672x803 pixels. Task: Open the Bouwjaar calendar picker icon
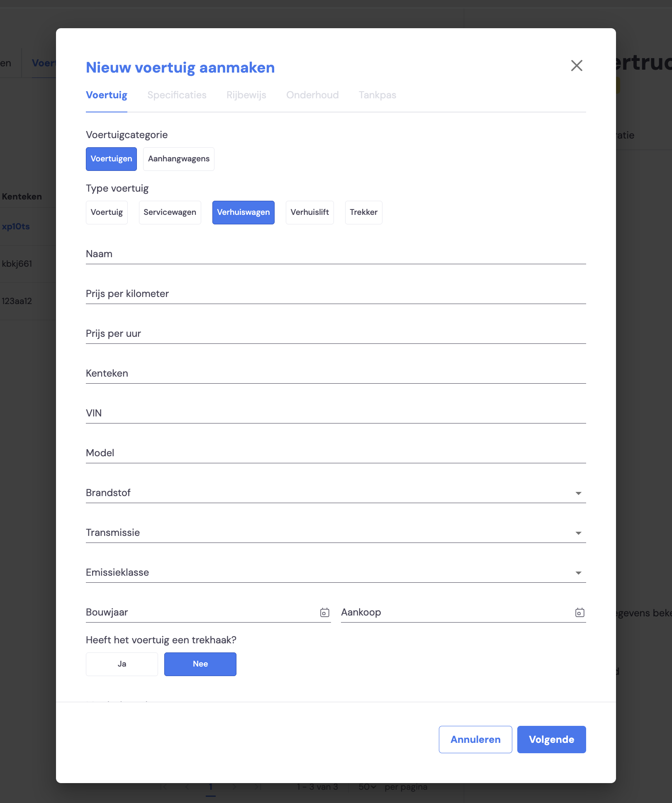click(325, 613)
